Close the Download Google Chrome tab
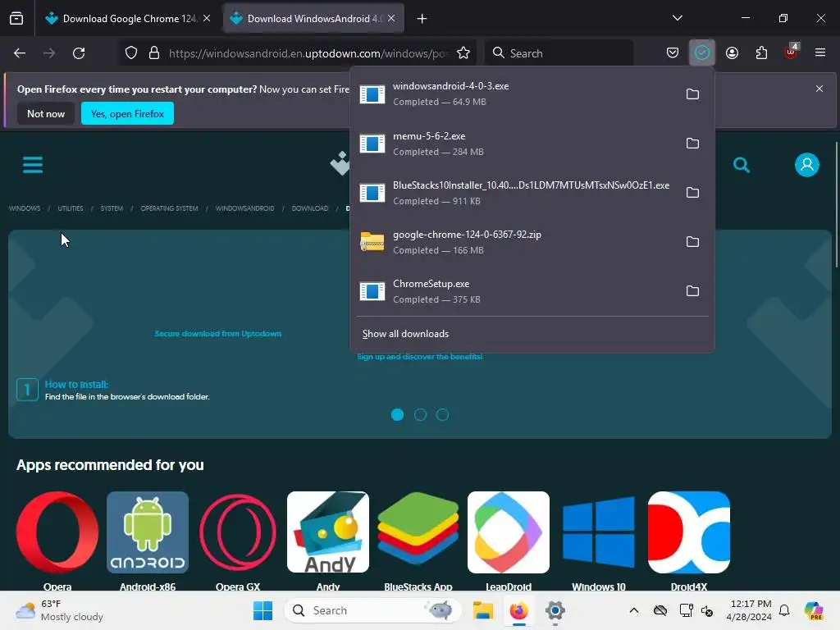Viewport: 840px width, 630px height. coord(207,18)
